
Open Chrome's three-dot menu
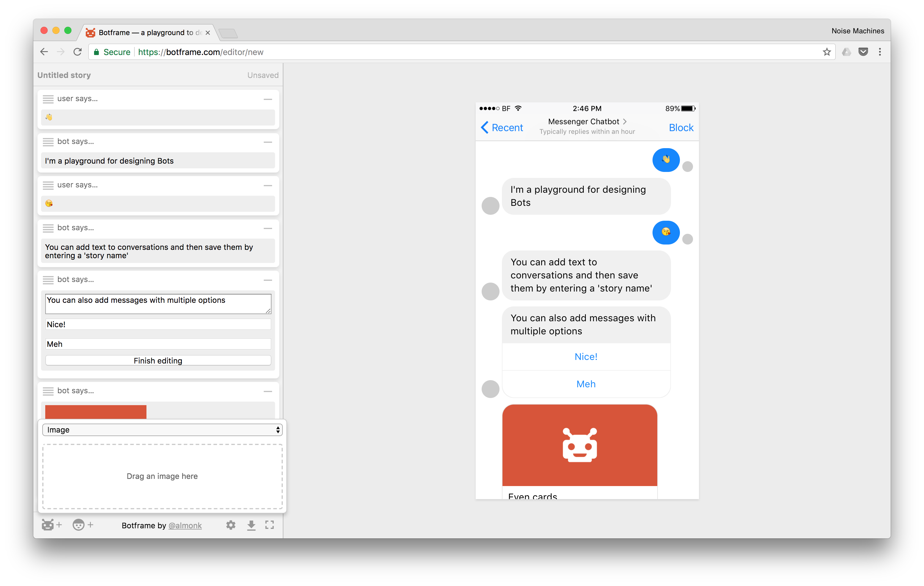tap(880, 52)
